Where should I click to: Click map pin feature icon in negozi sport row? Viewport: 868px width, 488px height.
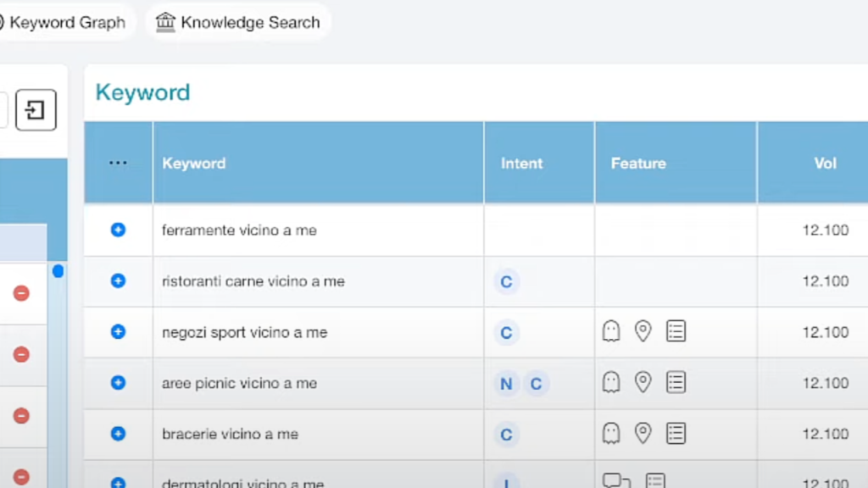click(643, 331)
